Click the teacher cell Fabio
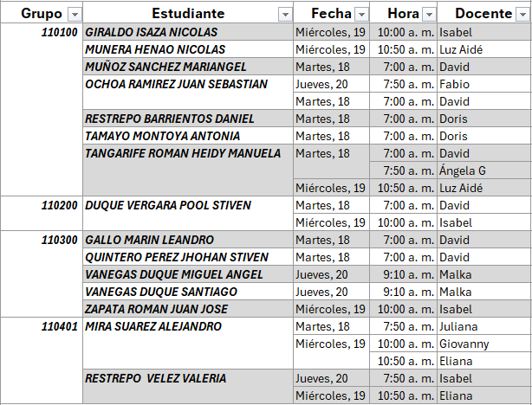The image size is (532, 405). click(454, 84)
